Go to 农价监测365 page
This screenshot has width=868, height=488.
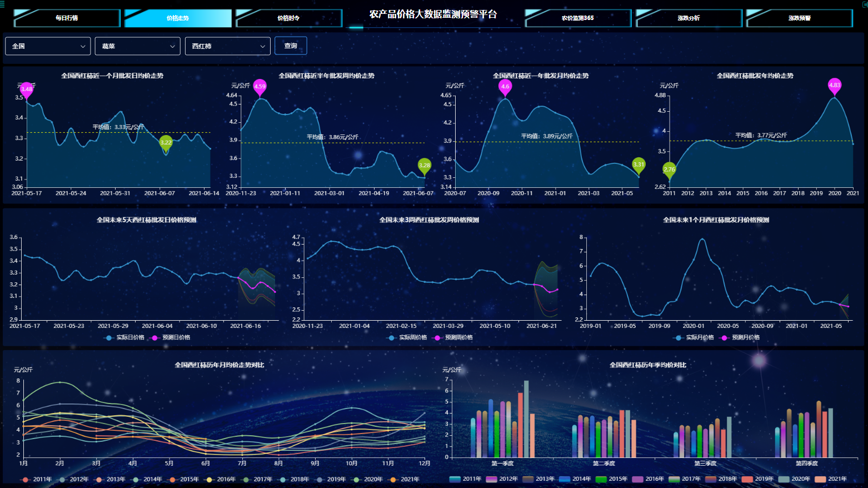point(577,18)
